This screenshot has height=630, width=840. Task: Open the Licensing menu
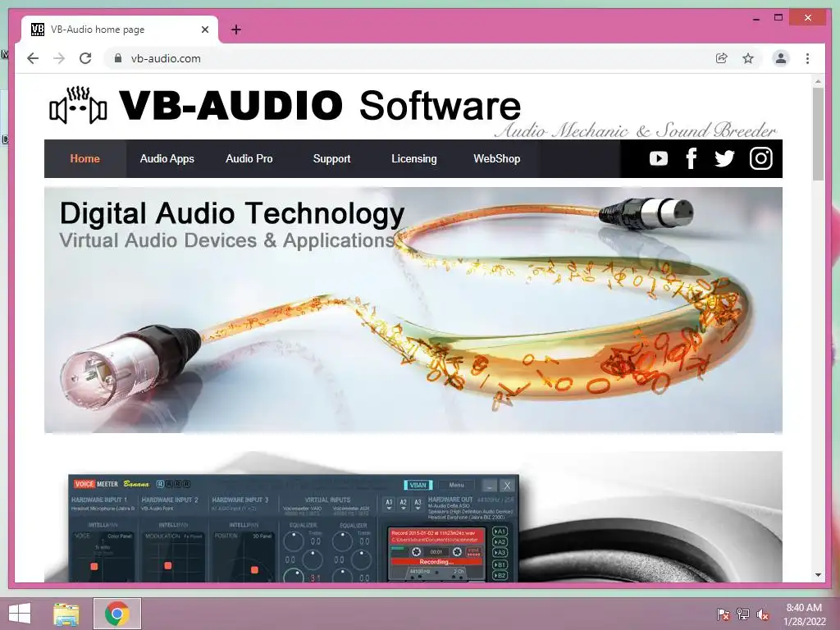click(414, 158)
